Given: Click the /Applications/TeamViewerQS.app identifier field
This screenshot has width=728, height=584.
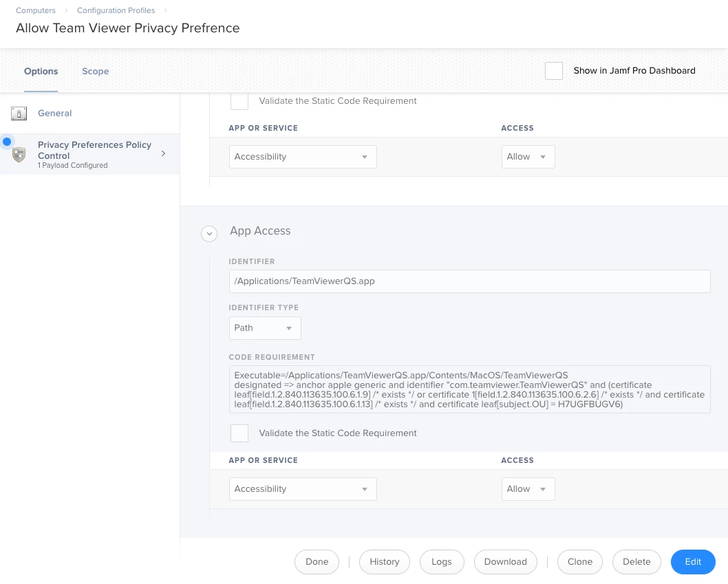Looking at the screenshot, I should [x=469, y=281].
